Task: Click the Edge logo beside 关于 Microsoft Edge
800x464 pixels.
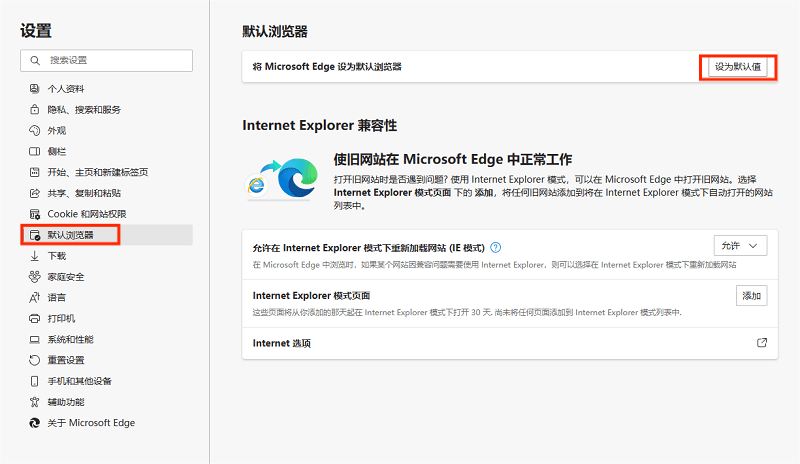Action: 34,423
